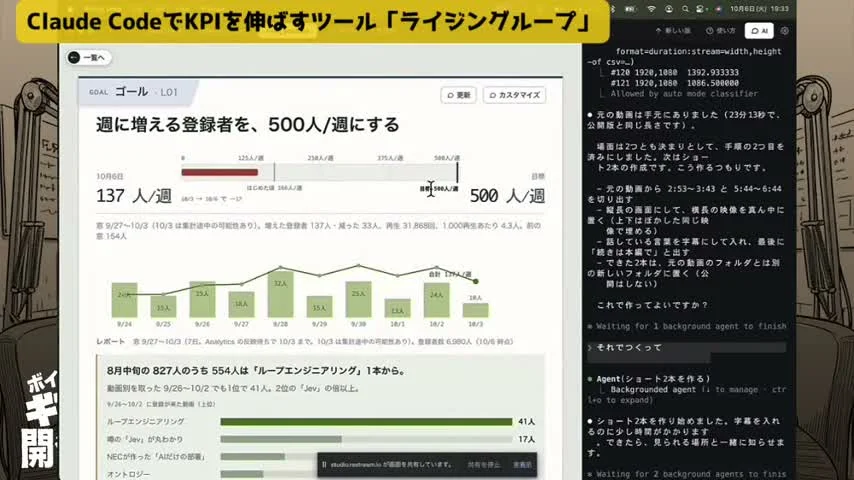
Task: Click the 9/25 bar in the chart
Action: click(x=163, y=307)
